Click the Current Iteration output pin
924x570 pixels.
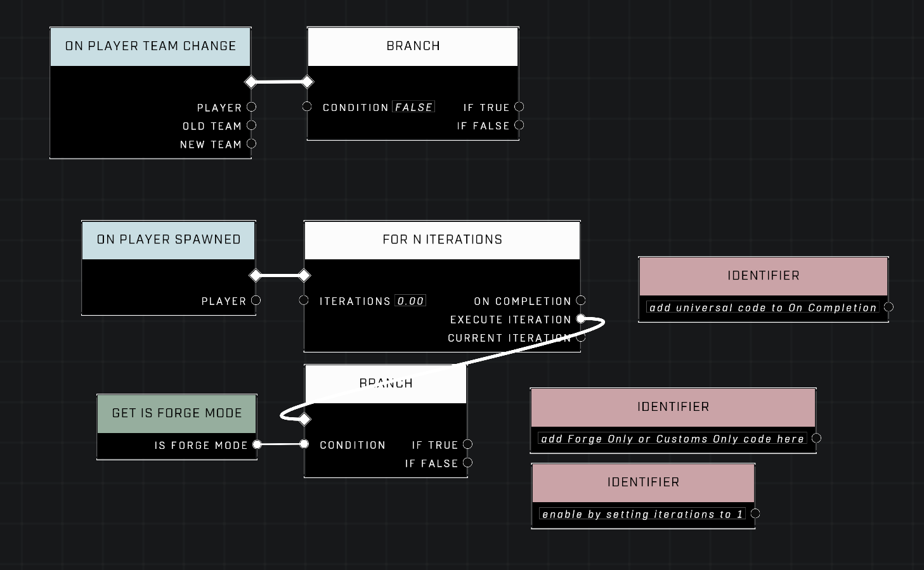581,338
